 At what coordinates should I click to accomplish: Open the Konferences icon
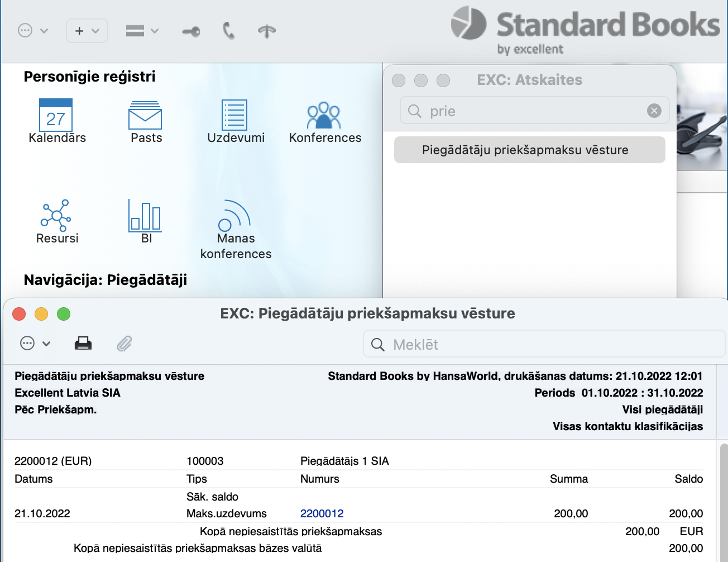tap(324, 116)
